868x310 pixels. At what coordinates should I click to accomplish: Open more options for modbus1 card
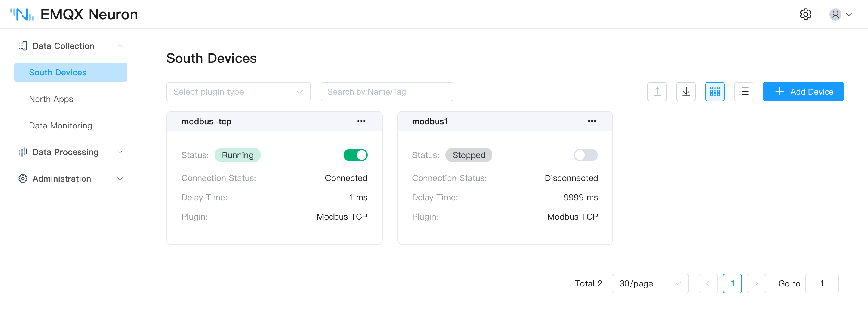click(x=592, y=121)
